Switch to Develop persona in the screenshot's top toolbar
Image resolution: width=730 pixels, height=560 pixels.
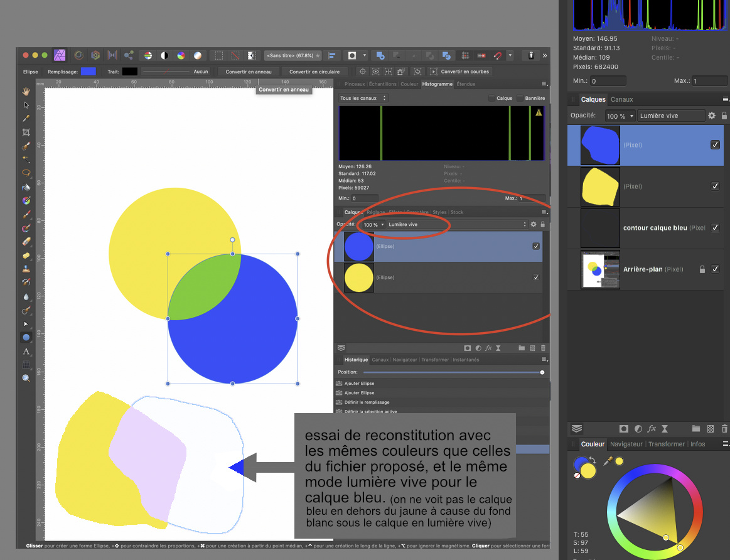(95, 55)
